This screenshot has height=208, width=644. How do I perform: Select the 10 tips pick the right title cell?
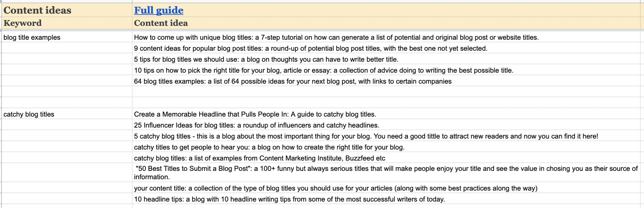click(386, 70)
